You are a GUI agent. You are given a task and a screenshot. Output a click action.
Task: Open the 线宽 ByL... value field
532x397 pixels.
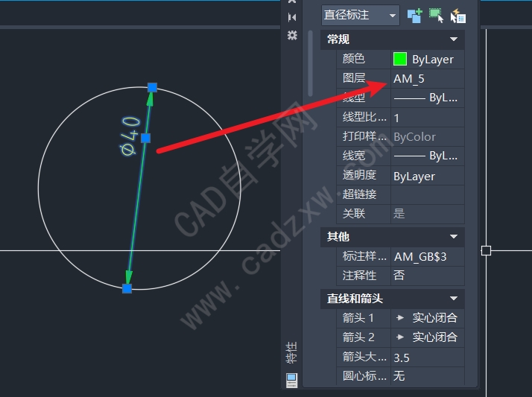[428, 156]
